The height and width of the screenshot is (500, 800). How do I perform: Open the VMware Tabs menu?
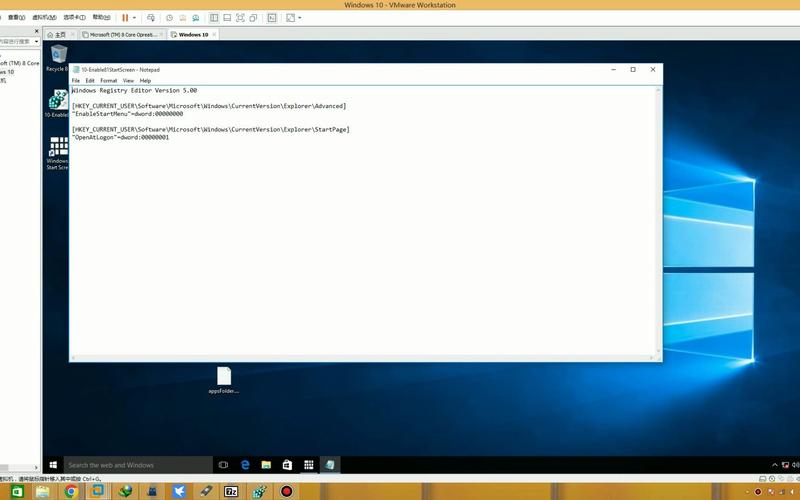(x=74, y=17)
